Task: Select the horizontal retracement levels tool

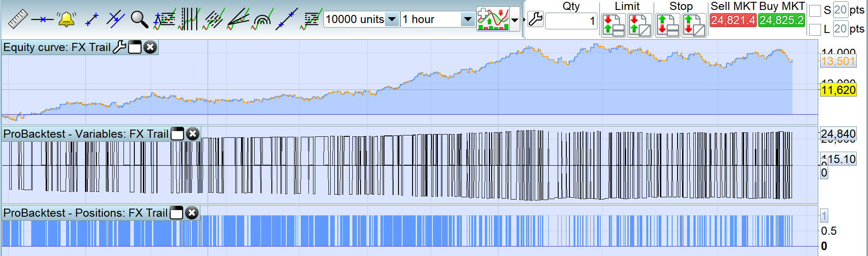Action: tap(311, 19)
